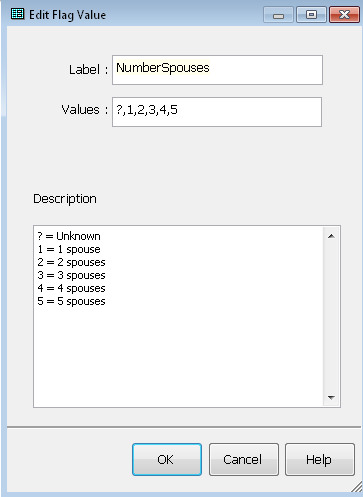Click the Description scrollbar up arrow
Image resolution: width=363 pixels, height=497 pixels.
coord(331,236)
